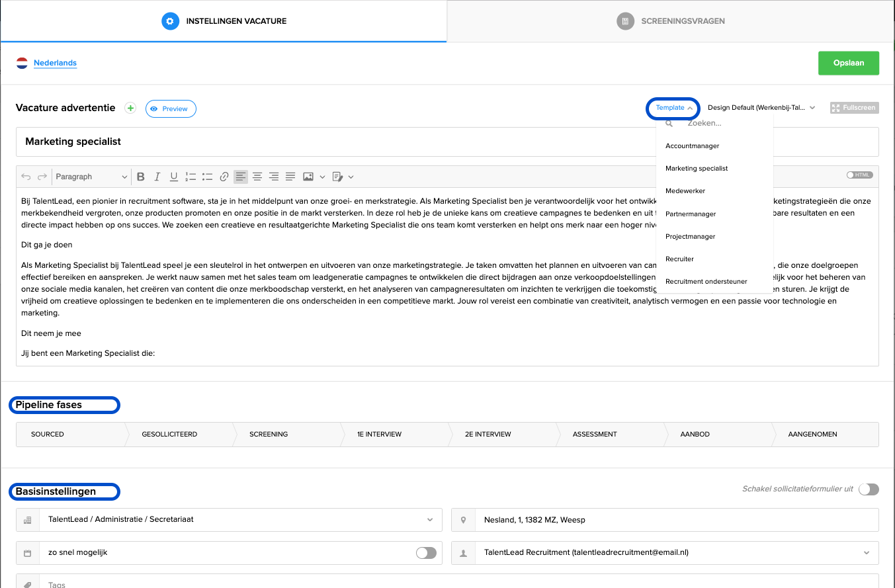Select the Sourced pipeline stage

(69, 435)
